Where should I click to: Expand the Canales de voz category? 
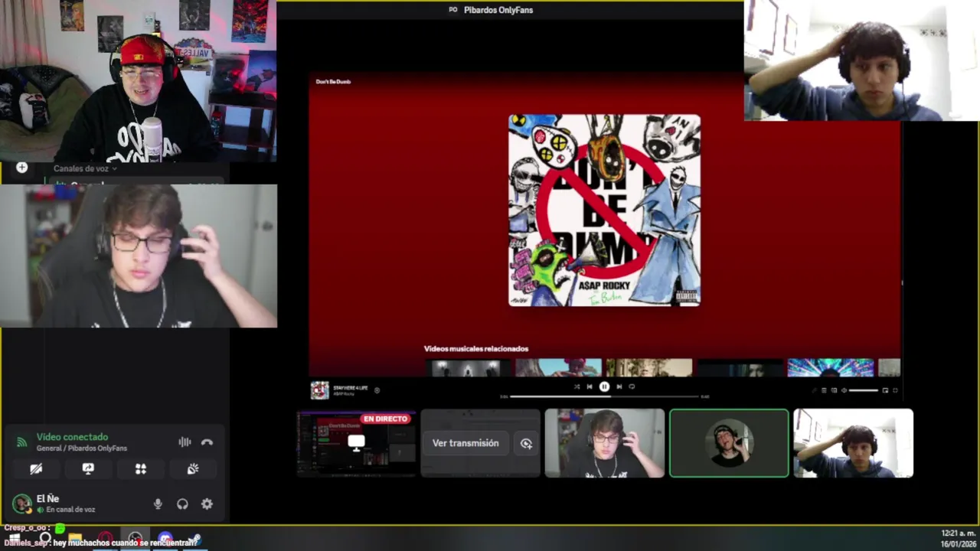pos(84,168)
